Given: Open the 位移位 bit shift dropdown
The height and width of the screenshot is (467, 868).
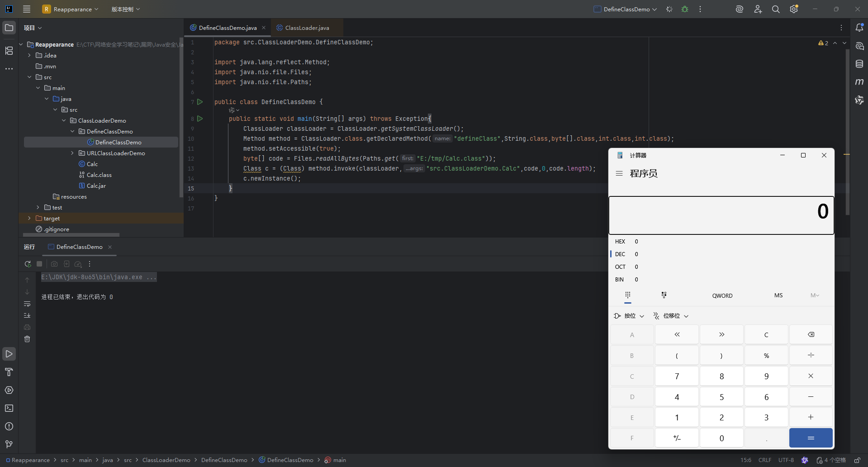Looking at the screenshot, I should [x=671, y=316].
